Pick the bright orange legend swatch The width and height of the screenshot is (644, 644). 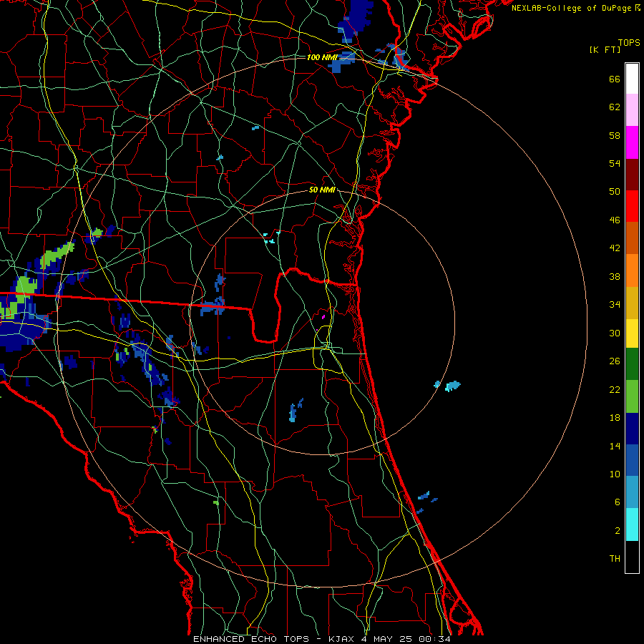coord(632,270)
